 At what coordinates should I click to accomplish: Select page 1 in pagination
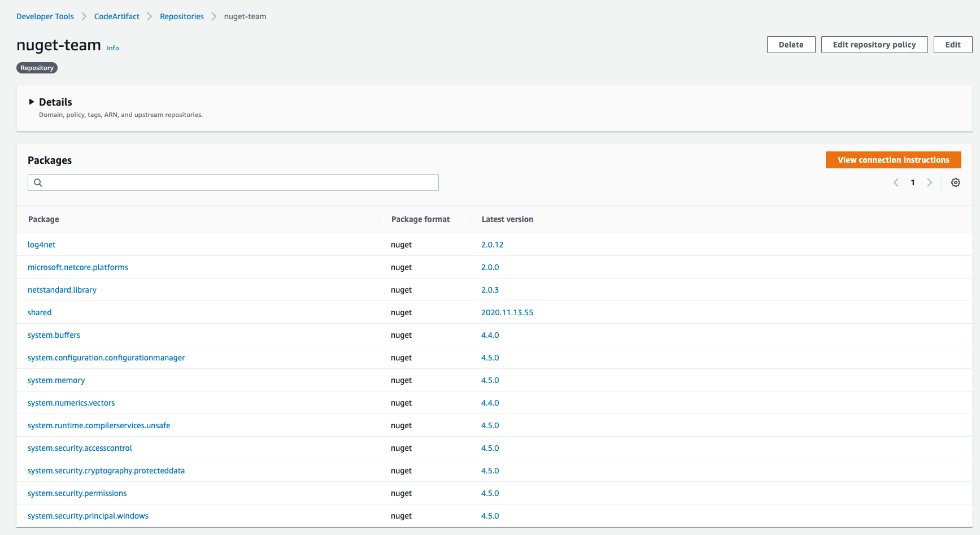click(x=913, y=182)
